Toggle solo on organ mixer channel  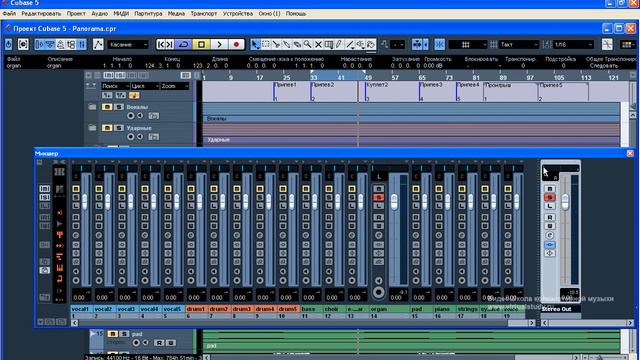pyautogui.click(x=378, y=198)
